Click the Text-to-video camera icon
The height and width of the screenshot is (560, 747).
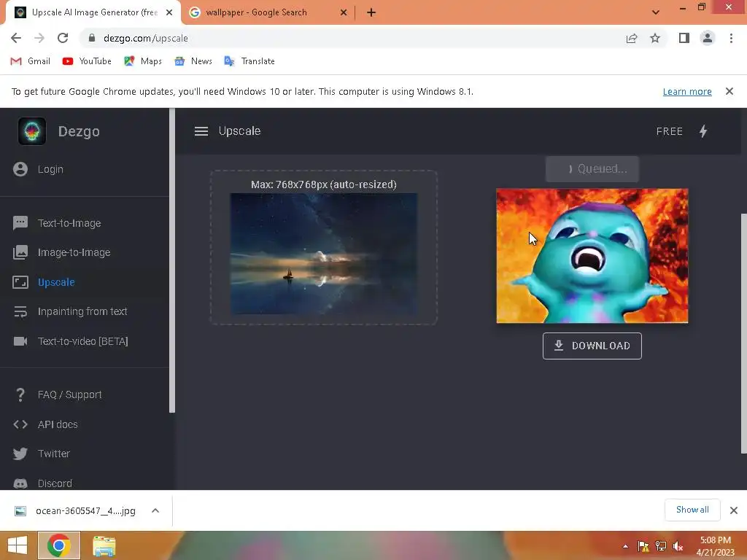tap(20, 341)
